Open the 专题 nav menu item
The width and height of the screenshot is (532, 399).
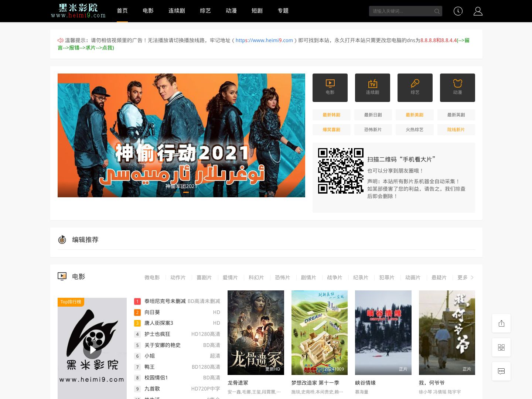coord(283,11)
